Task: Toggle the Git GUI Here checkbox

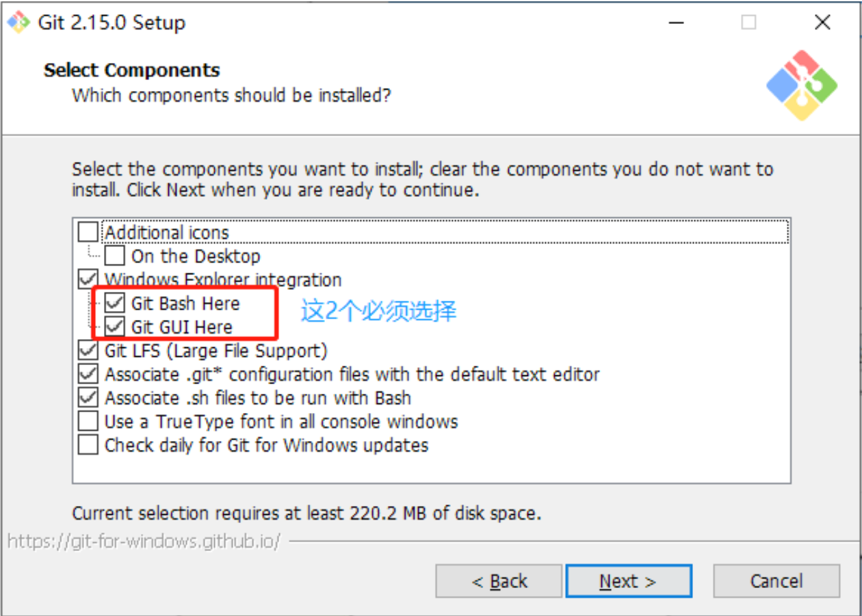Action: [115, 327]
